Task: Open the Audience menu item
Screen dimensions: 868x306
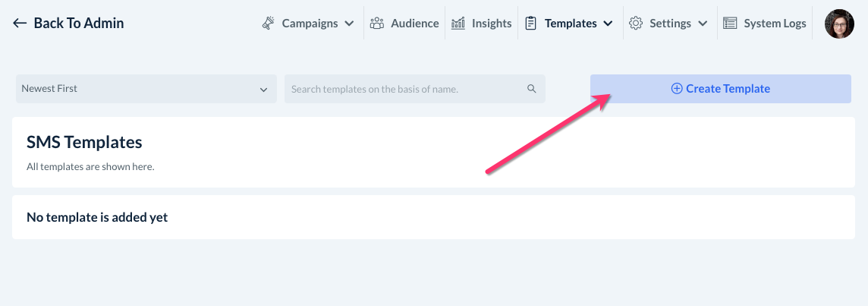Action: click(414, 24)
